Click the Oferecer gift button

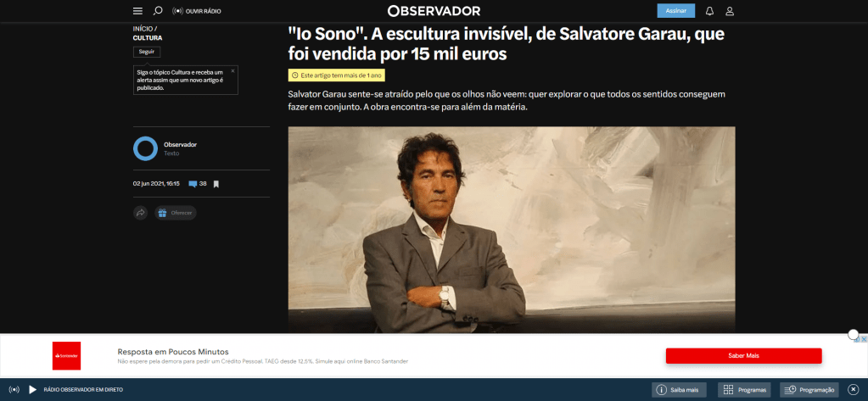click(176, 213)
